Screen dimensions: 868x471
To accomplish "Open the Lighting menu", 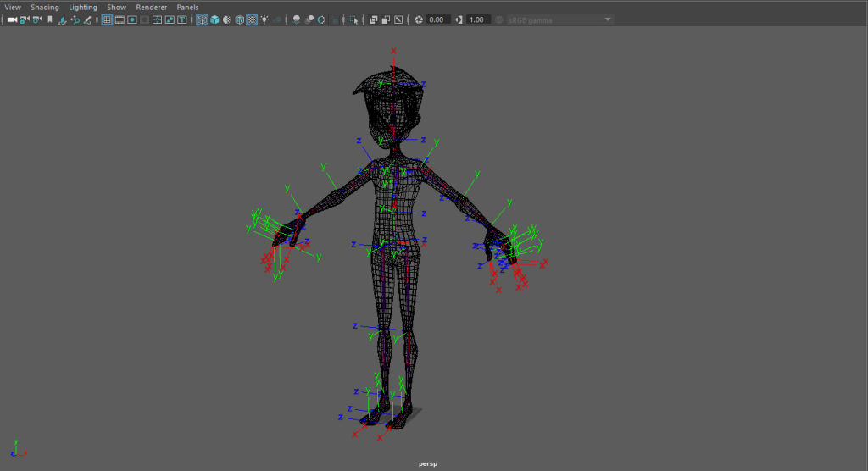I will click(83, 7).
